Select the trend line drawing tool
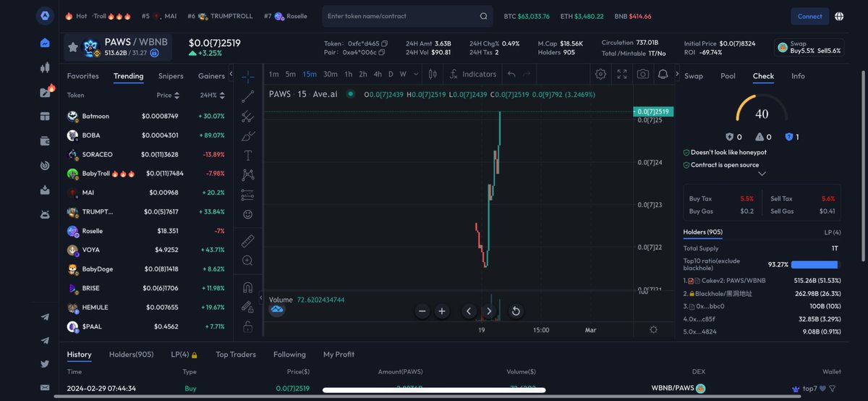This screenshot has width=868, height=401. coord(247,96)
